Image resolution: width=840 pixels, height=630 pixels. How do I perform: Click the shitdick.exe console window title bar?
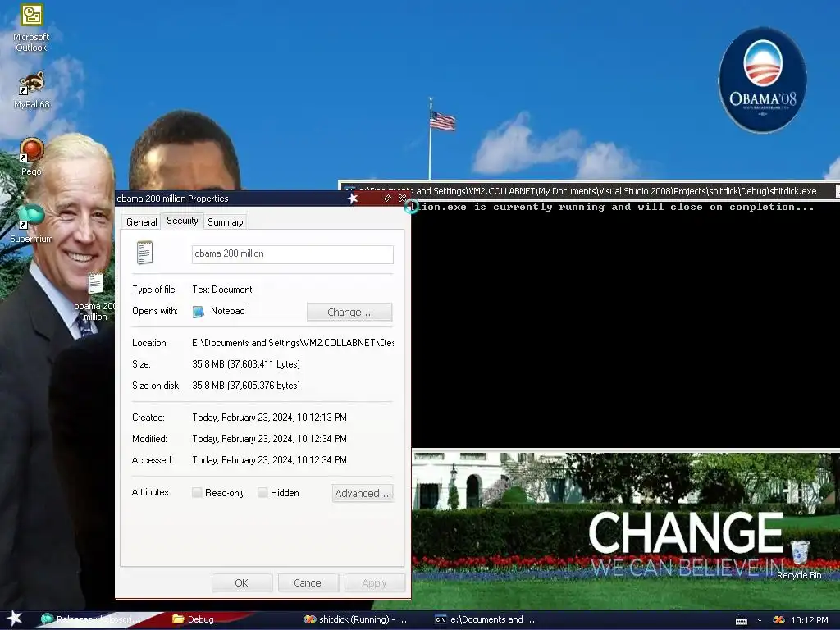[589, 190]
